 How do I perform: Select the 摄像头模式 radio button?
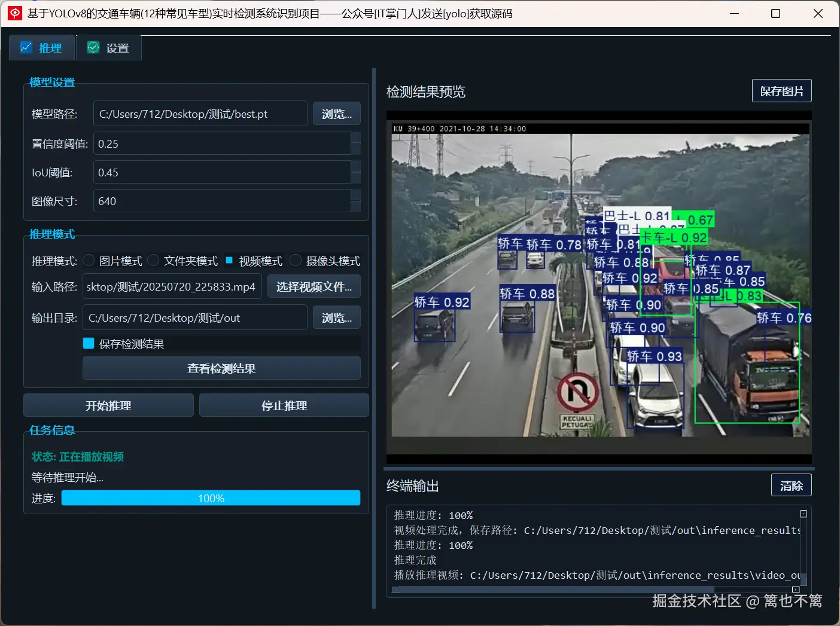pos(296,260)
